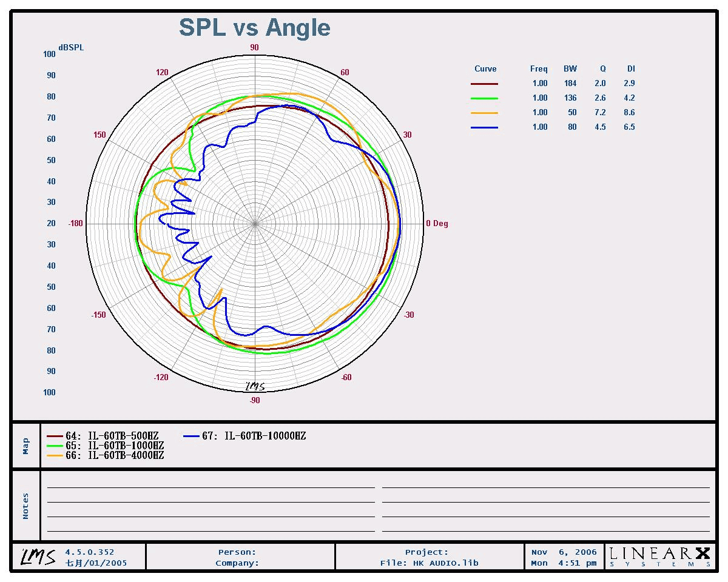The image size is (728, 582).
Task: Select the blue curve line in the Curve table
Action: click(484, 127)
